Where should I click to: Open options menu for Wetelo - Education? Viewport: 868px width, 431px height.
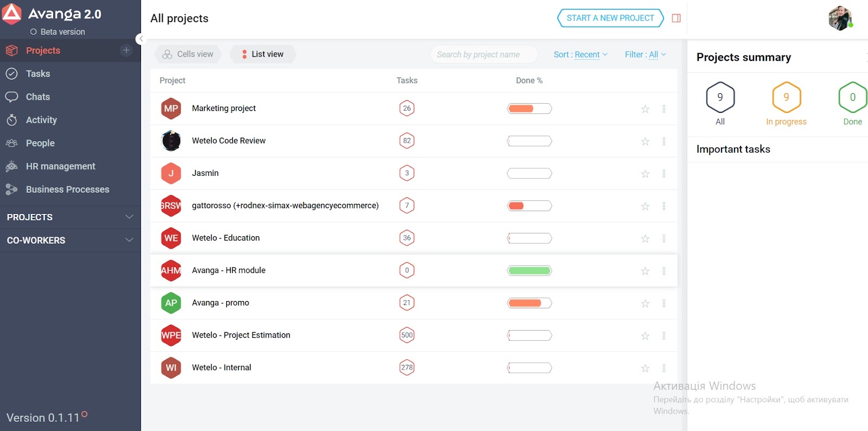pos(663,238)
